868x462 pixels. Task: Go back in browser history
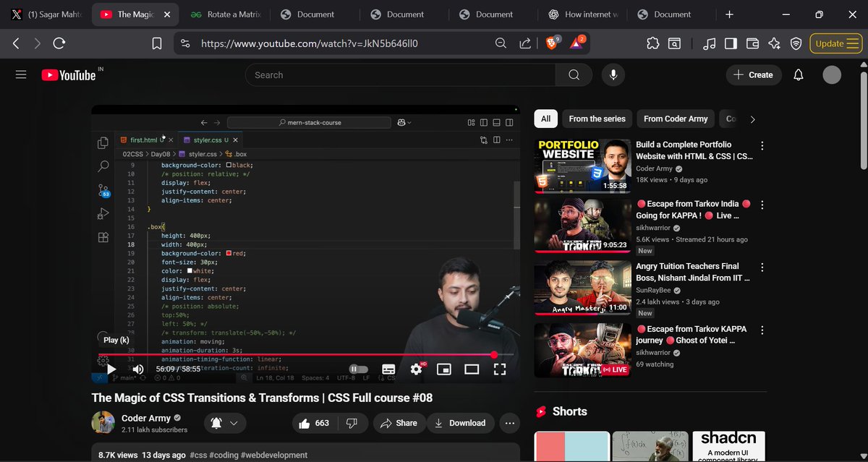pos(16,43)
